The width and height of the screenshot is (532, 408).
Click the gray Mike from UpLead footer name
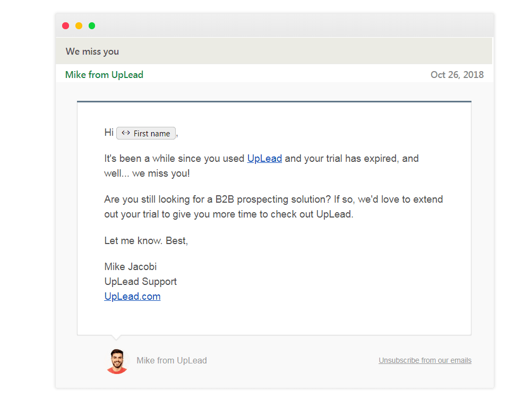pyautogui.click(x=171, y=361)
